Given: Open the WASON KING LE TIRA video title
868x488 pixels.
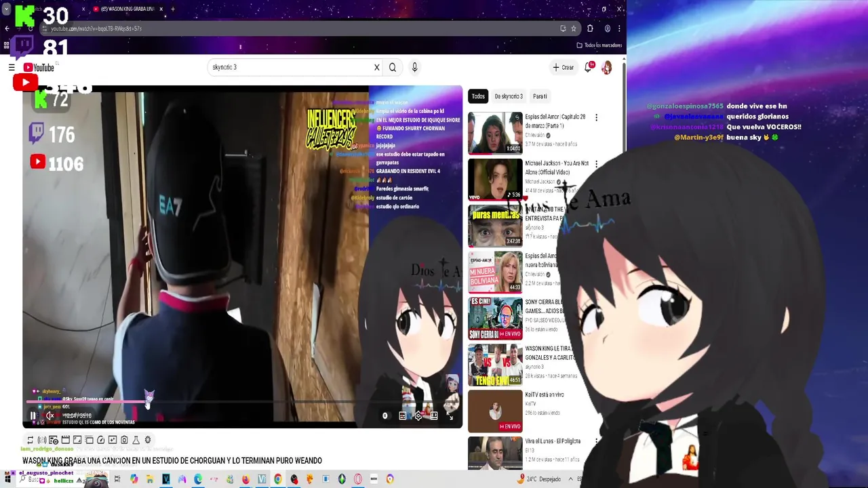Looking at the screenshot, I should (550, 353).
